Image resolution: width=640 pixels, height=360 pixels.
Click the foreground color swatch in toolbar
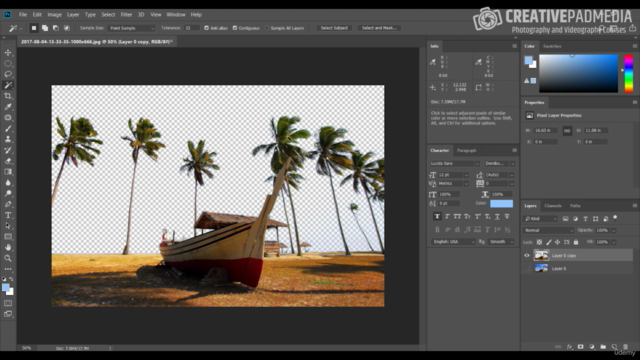pos(6,288)
